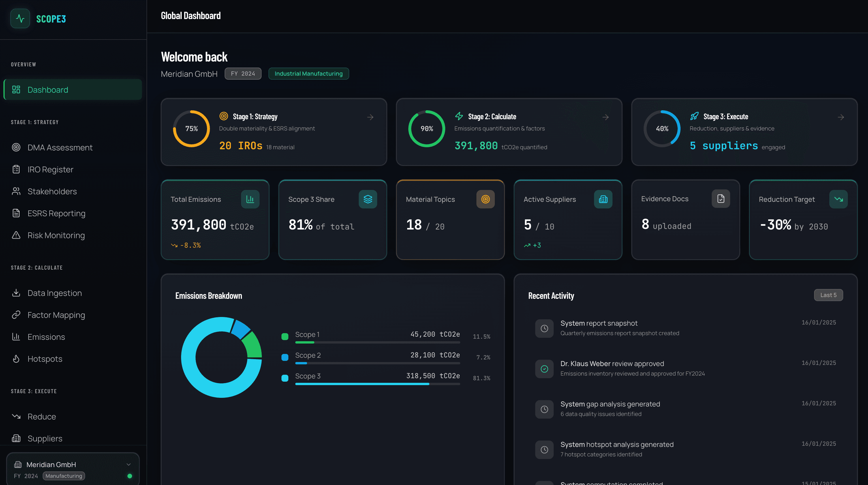Select the DMA Assessment icon in sidebar

click(16, 148)
